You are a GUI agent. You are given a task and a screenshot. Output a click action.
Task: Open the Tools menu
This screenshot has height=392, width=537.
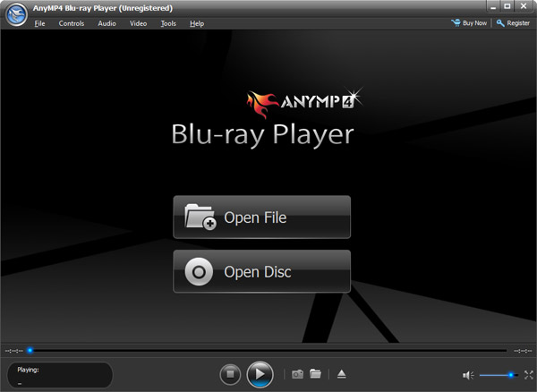[168, 23]
